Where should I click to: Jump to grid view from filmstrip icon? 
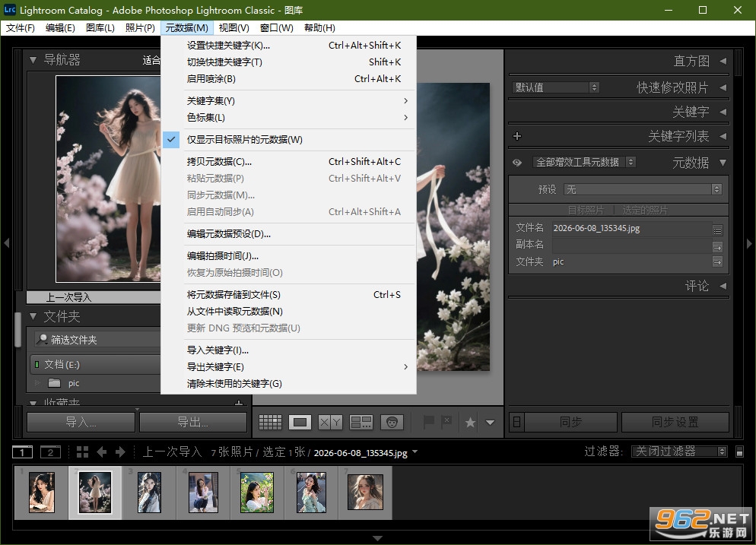tap(82, 452)
